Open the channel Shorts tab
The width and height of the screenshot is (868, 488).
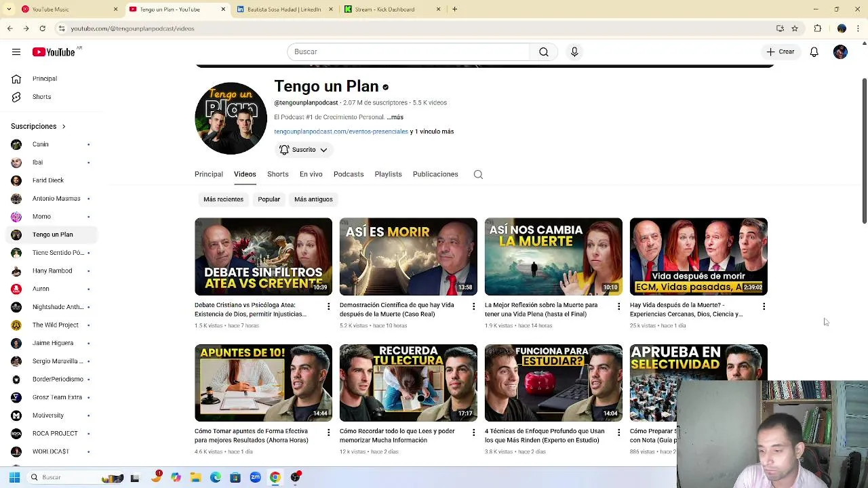278,174
